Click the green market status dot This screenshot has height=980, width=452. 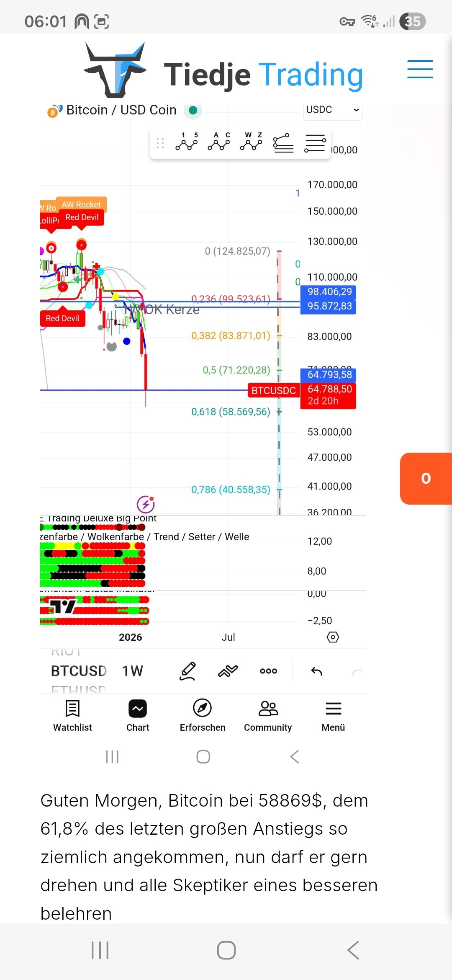[193, 110]
